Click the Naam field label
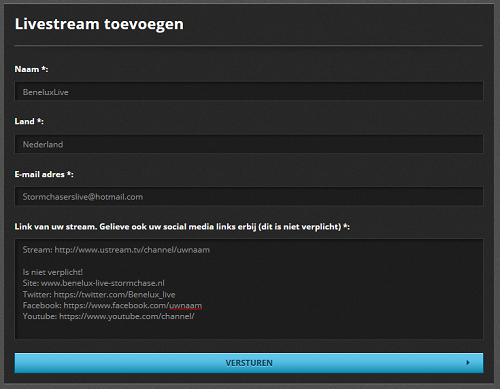The image size is (500, 389). (31, 69)
